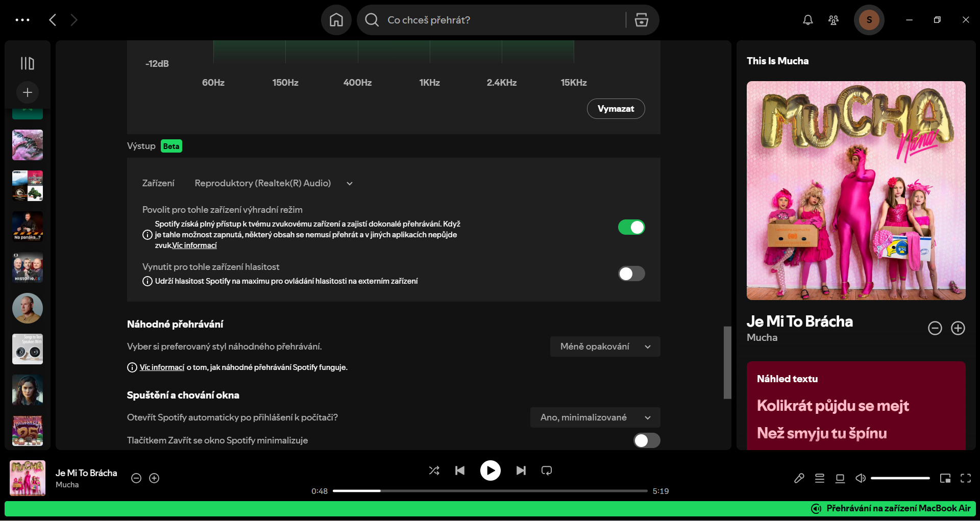
Task: Open the profile menu via the avatar
Action: (869, 20)
